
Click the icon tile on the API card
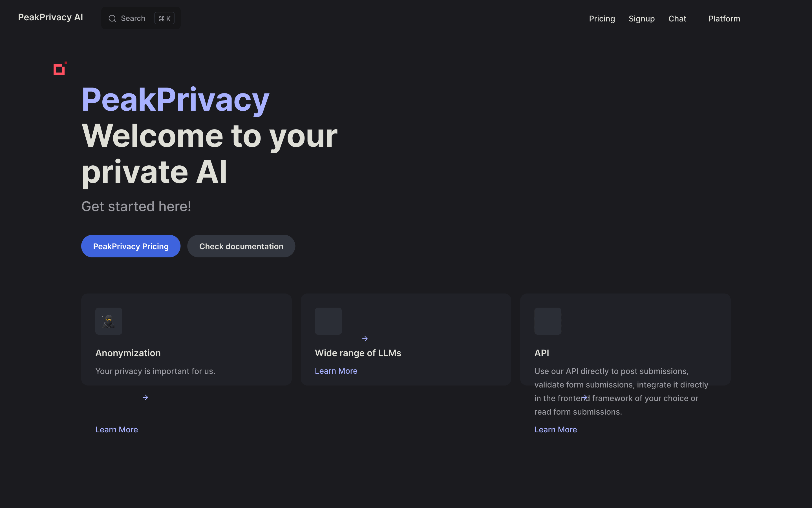(548, 321)
